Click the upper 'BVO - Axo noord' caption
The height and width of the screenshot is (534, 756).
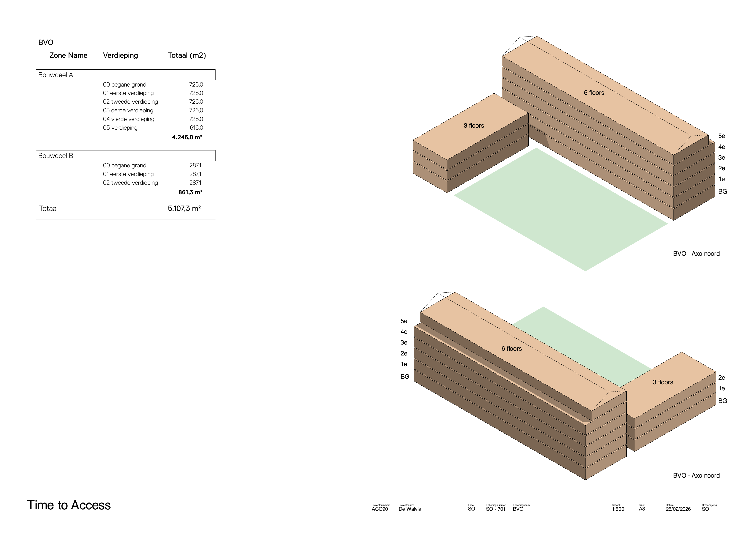pyautogui.click(x=696, y=254)
